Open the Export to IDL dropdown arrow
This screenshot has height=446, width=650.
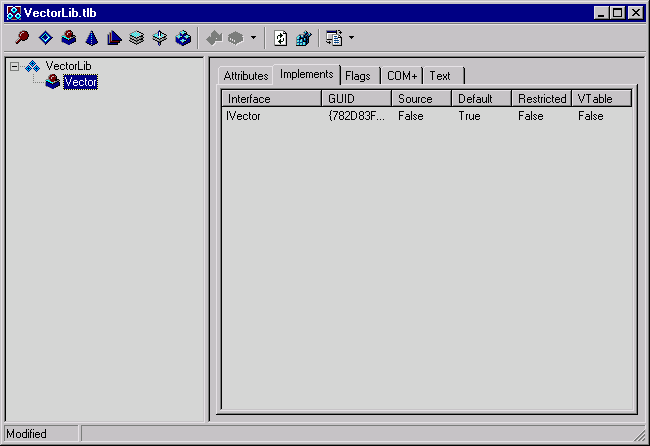[351, 38]
